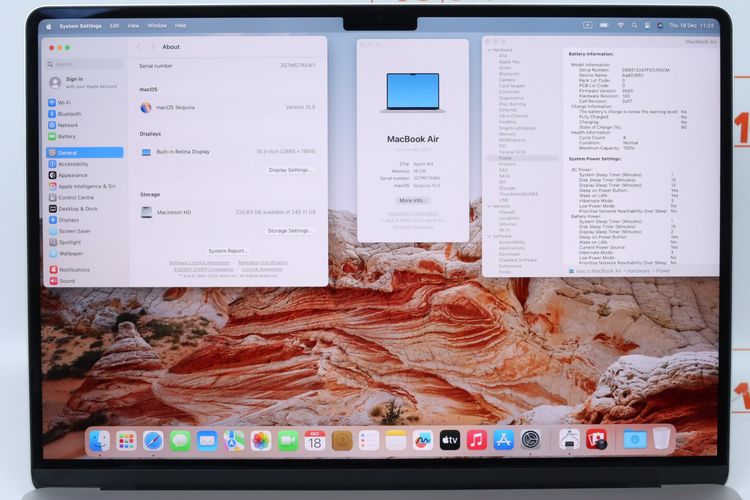Image resolution: width=750 pixels, height=500 pixels.
Task: Click System Information chip icon in Dock
Action: pos(569,439)
